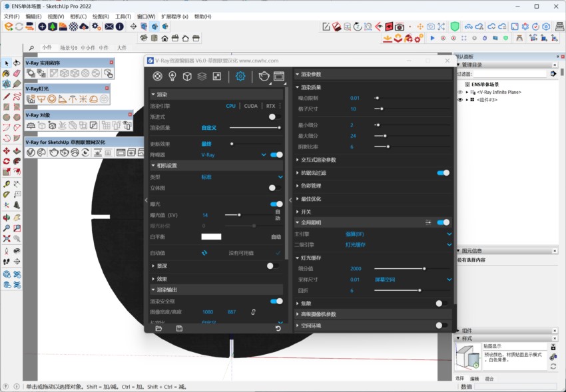Viewport: 566px width, 392px height.
Task: Click the auto-value refresh icon
Action: click(204, 253)
